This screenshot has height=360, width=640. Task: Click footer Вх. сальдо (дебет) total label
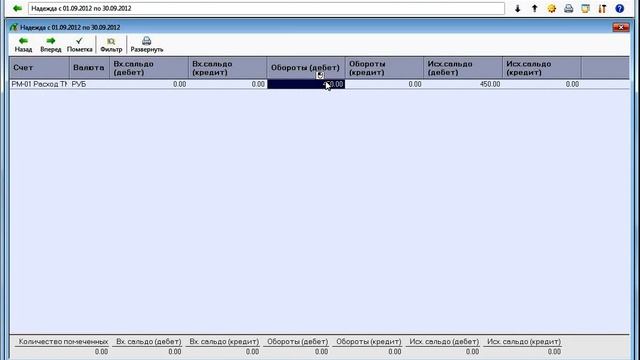pyautogui.click(x=149, y=342)
